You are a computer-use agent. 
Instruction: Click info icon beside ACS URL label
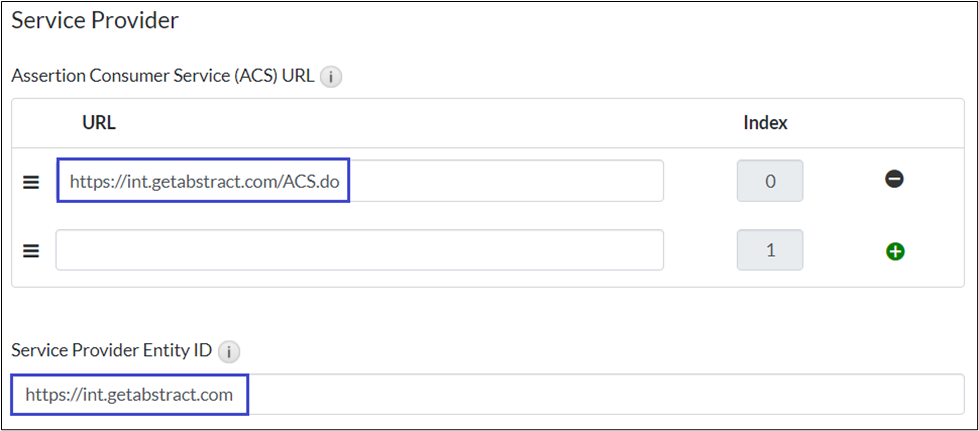pyautogui.click(x=332, y=76)
